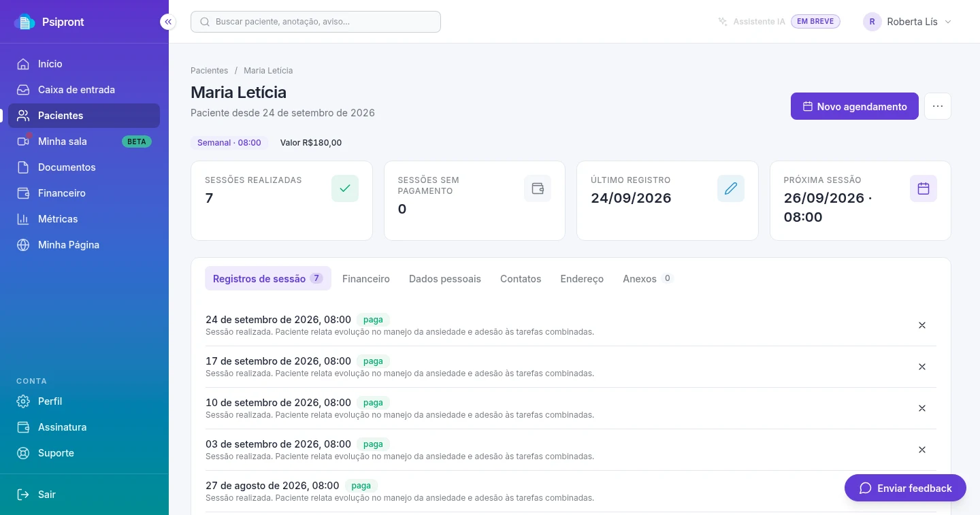Open Caixa de entrada inbox icon

(x=23, y=90)
